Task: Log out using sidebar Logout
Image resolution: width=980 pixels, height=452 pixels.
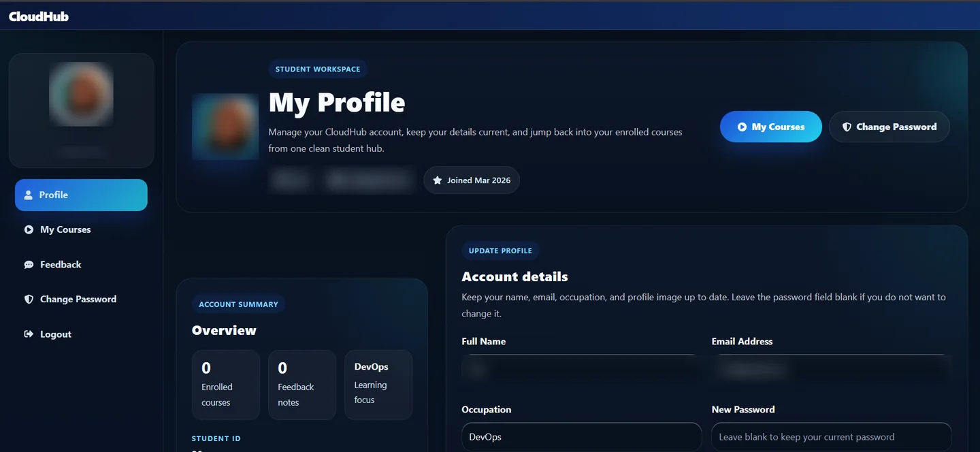Action: (x=81, y=334)
